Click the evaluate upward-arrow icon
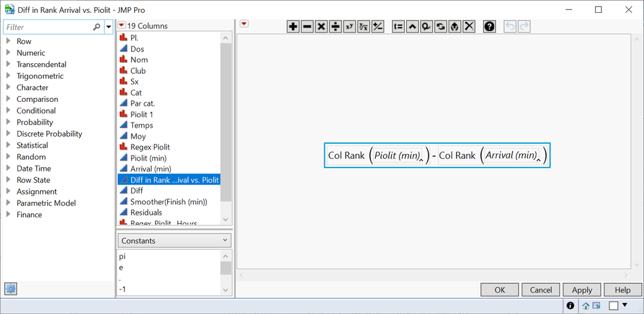The width and height of the screenshot is (644, 314). click(454, 26)
